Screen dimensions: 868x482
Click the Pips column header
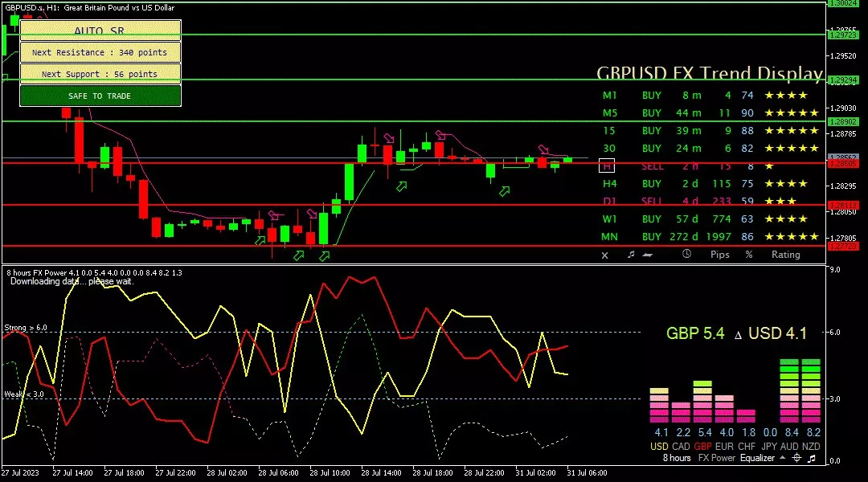pos(719,255)
